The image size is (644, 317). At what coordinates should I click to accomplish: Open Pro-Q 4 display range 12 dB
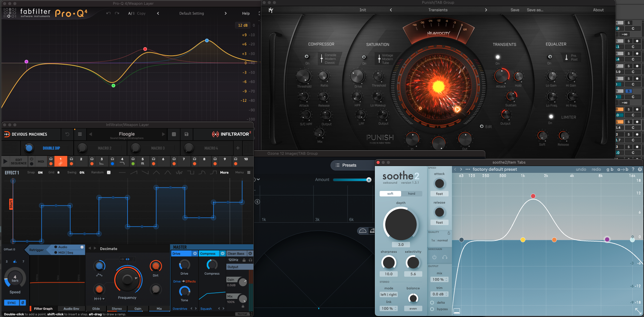[x=243, y=25]
